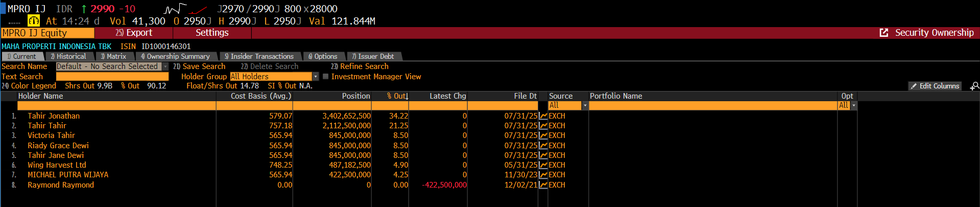
Task: Open the chart icon for MICHAEL PUTRA WIJAYA
Action: 543,175
